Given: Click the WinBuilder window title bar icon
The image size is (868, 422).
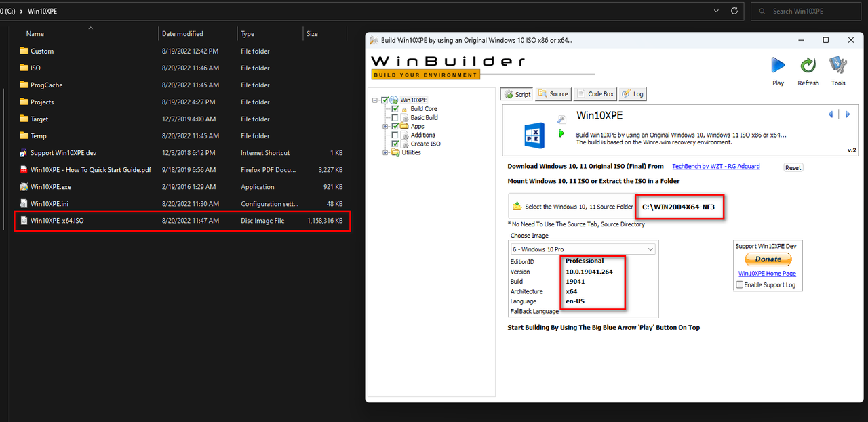Looking at the screenshot, I should pyautogui.click(x=373, y=40).
